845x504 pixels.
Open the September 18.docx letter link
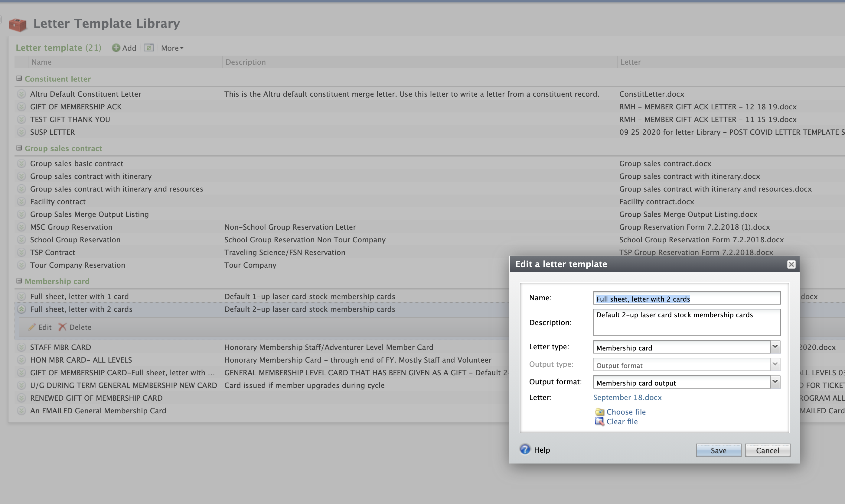tap(627, 397)
